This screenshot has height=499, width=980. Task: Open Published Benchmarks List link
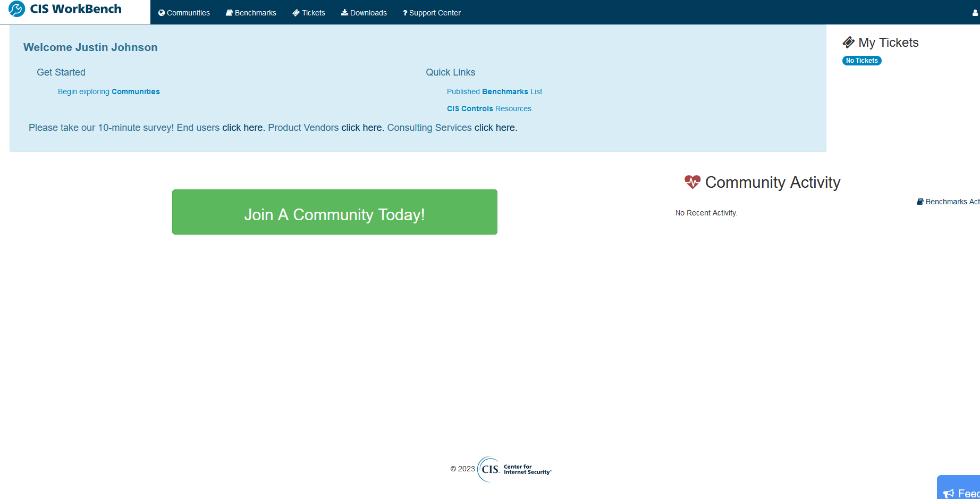[x=494, y=92]
